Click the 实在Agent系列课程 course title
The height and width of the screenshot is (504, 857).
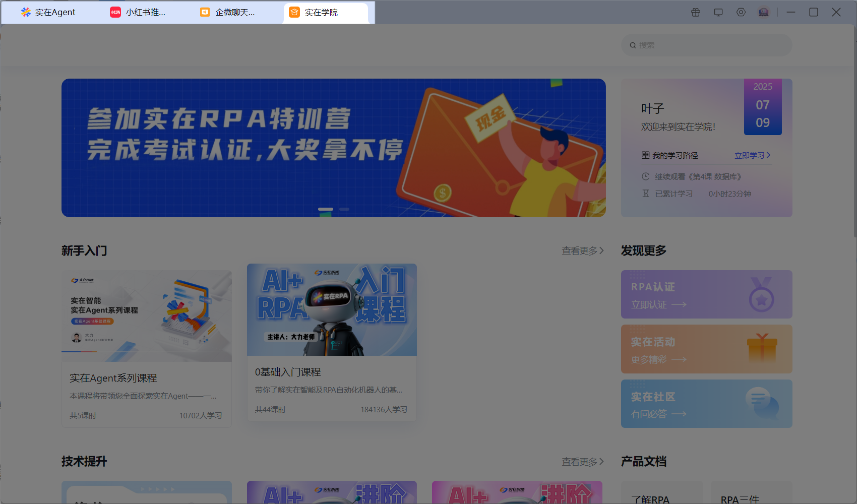(113, 378)
